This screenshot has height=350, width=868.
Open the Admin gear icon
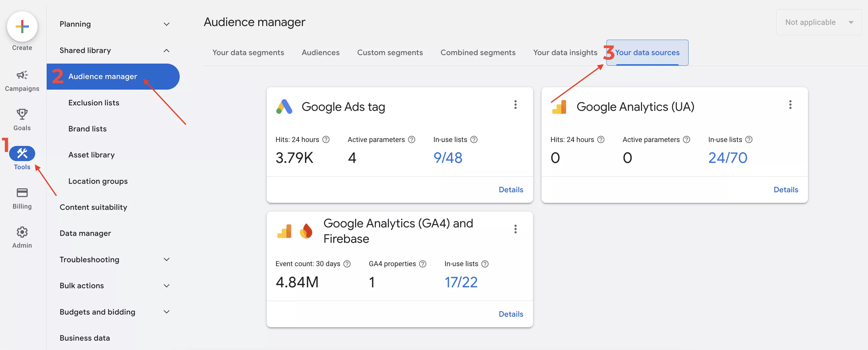22,232
